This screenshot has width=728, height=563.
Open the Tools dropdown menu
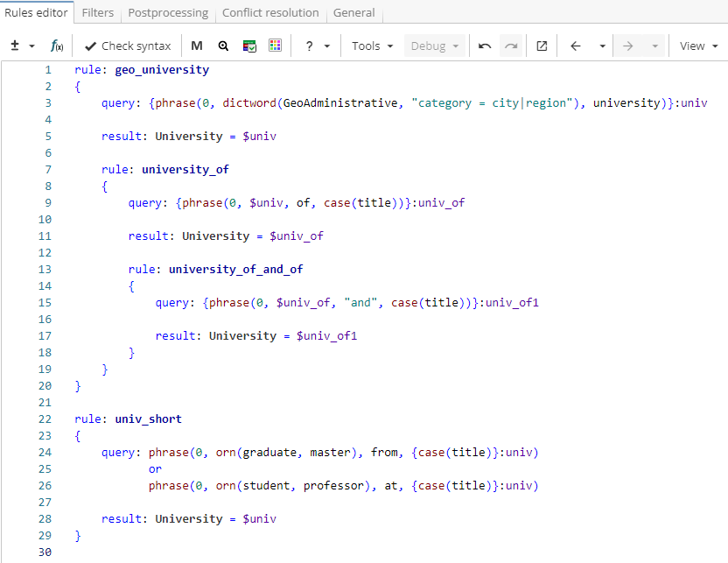point(373,46)
